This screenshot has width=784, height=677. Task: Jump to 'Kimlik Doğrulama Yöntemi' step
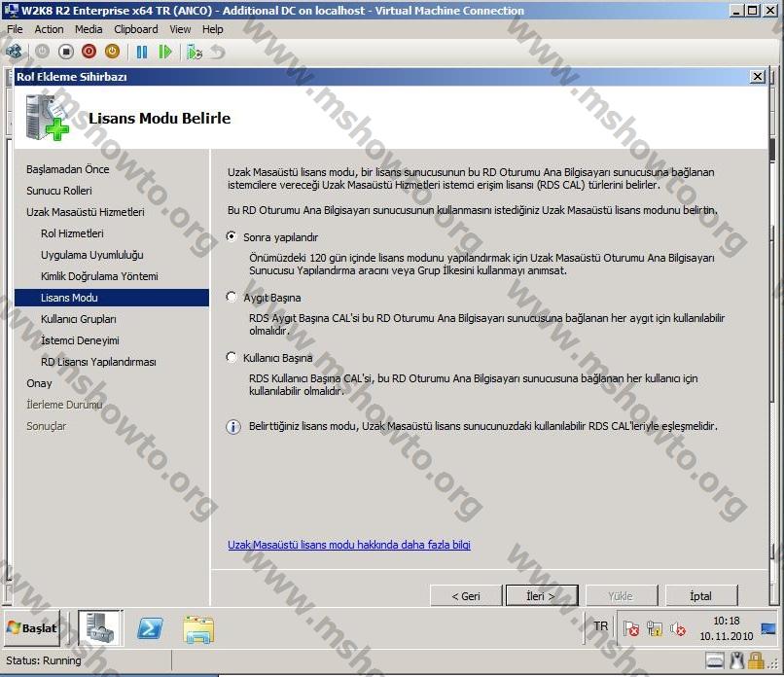99,276
